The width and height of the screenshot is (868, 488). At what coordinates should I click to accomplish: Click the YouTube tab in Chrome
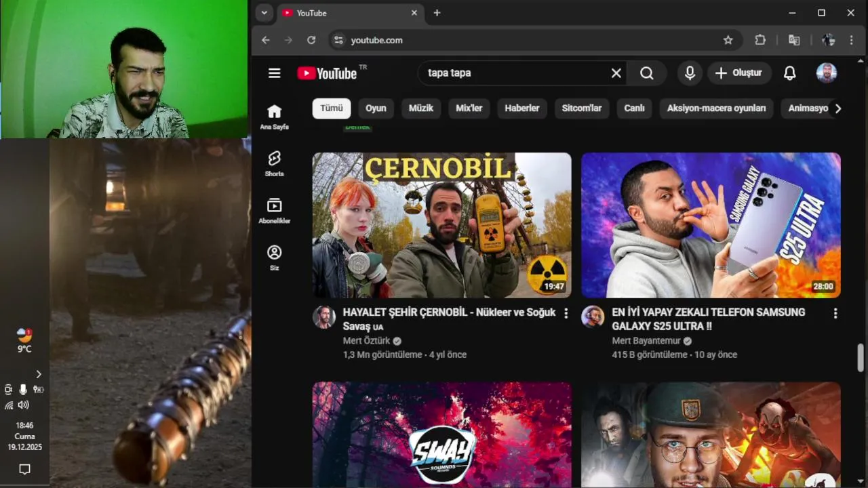click(x=350, y=13)
